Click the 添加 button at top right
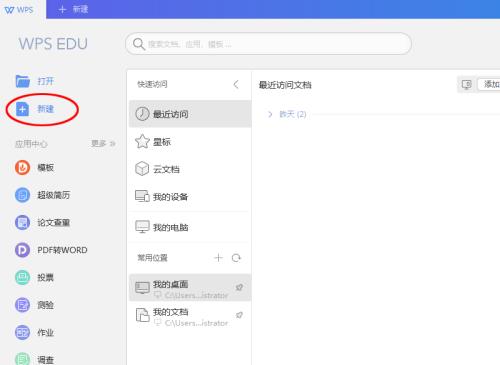Image resolution: width=500 pixels, height=365 pixels. click(x=489, y=85)
